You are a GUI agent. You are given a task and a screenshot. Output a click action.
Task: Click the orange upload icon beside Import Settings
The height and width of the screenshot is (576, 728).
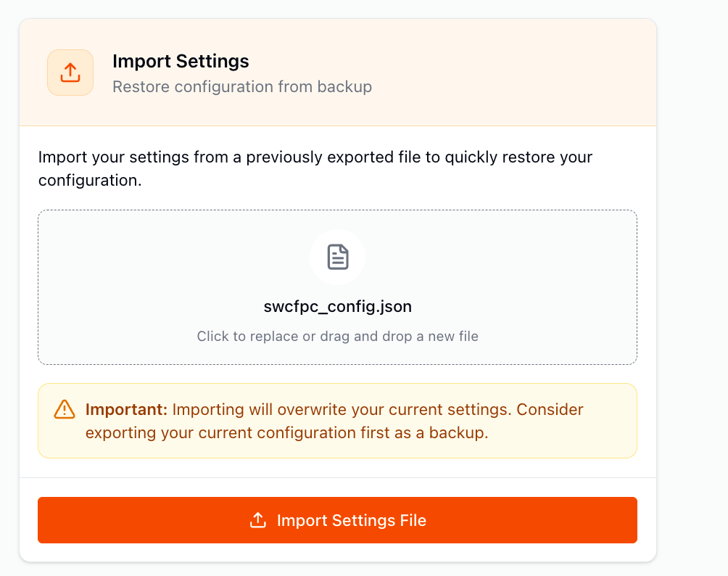click(70, 73)
